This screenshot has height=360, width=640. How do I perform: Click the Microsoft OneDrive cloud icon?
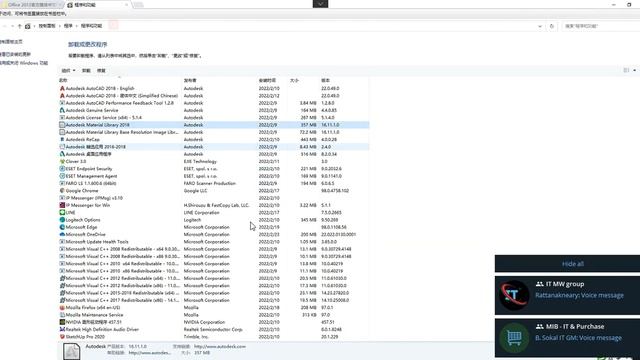click(x=62, y=235)
